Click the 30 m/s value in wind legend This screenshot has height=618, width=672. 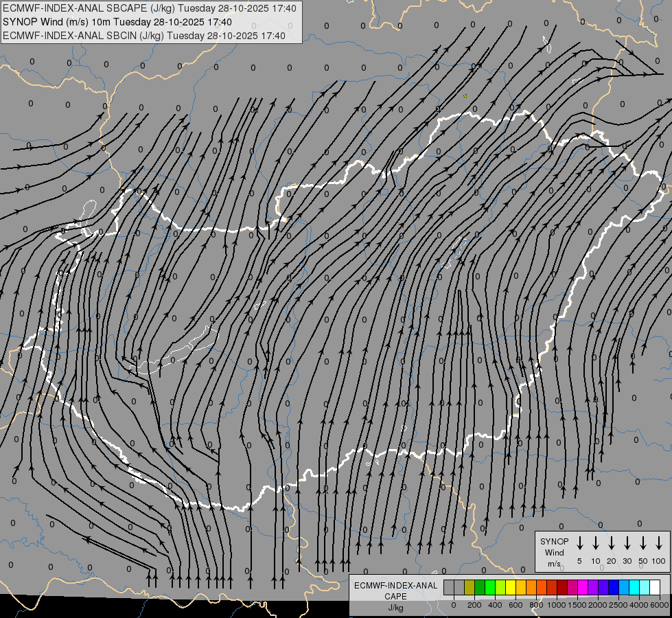tap(627, 561)
